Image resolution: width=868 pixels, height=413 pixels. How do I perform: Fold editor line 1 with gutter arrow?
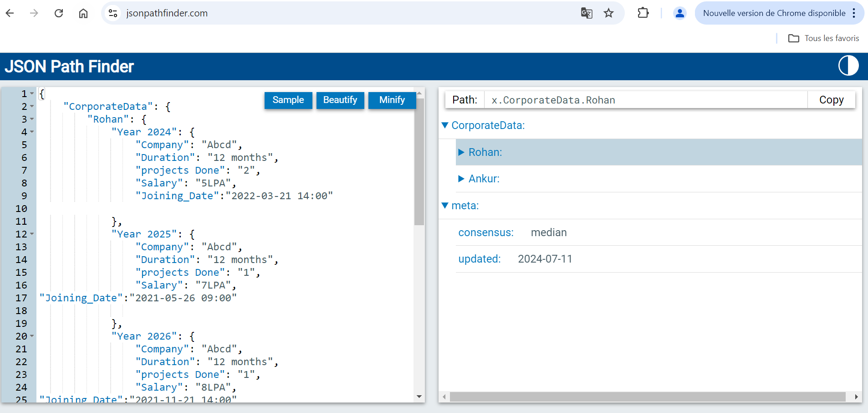pos(32,93)
